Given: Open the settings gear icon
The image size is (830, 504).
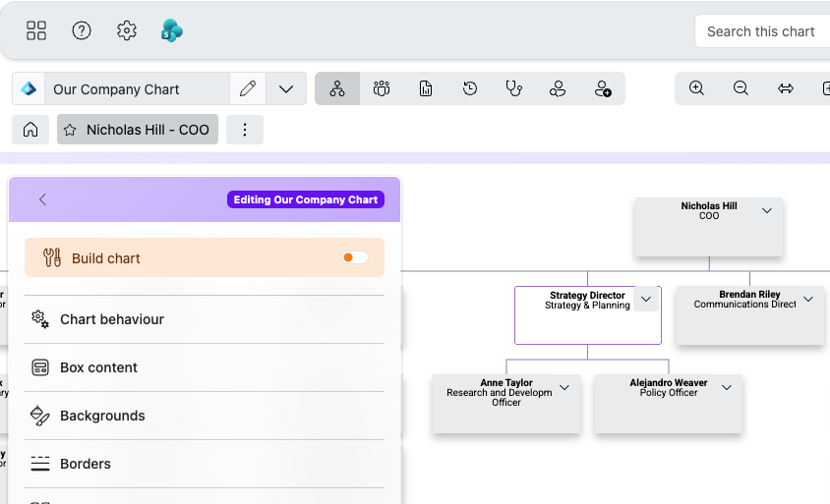Looking at the screenshot, I should [x=127, y=30].
